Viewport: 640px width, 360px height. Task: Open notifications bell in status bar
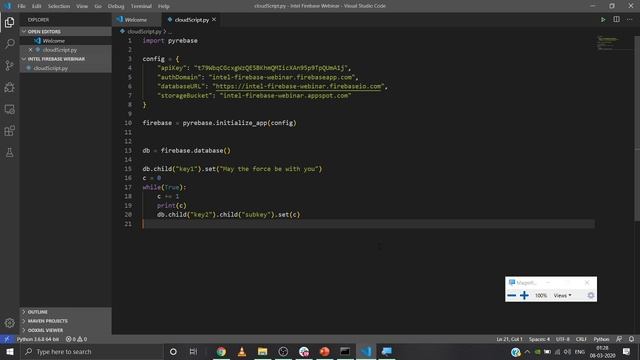pos(631,339)
